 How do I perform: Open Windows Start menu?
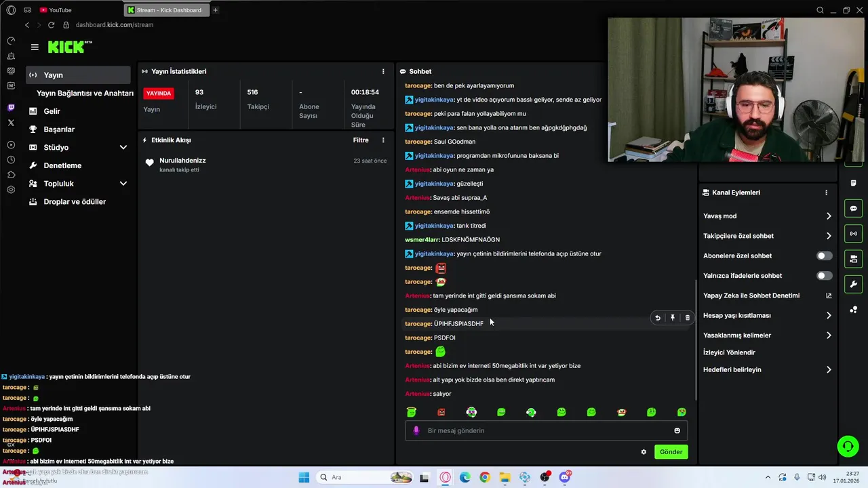pyautogui.click(x=304, y=477)
